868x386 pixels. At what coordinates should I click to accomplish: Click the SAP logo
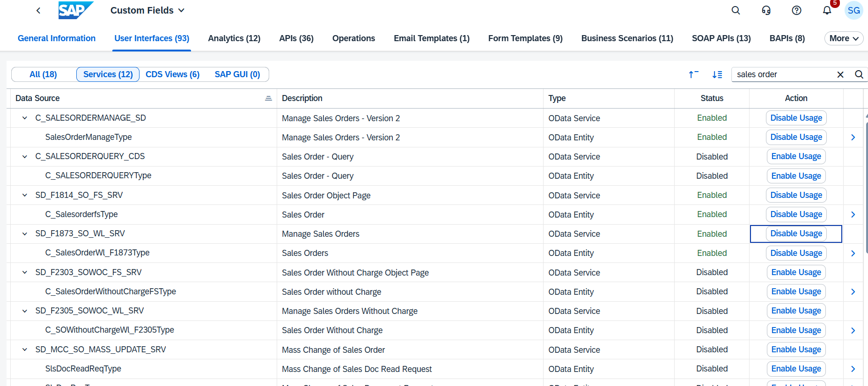coord(75,10)
